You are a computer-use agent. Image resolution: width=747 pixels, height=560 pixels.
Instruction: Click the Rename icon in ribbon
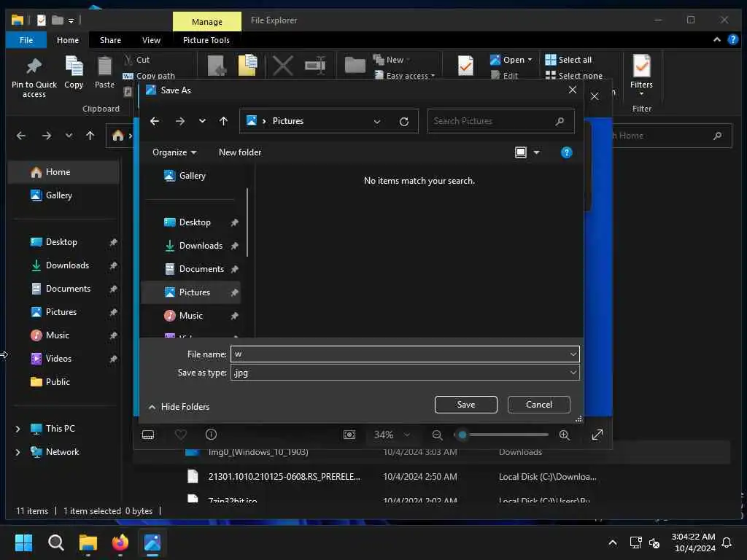click(x=315, y=65)
